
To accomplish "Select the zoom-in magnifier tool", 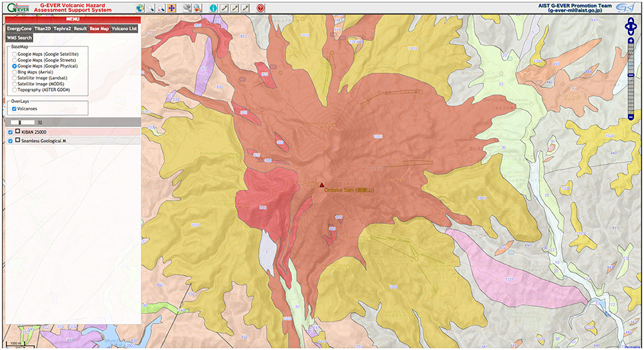I will pyautogui.click(x=151, y=8).
